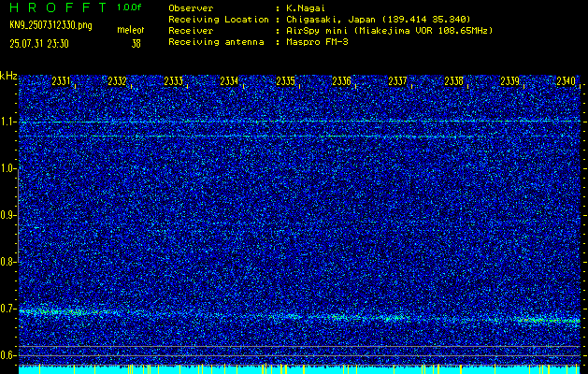Click the 2340 time marker

click(x=566, y=81)
